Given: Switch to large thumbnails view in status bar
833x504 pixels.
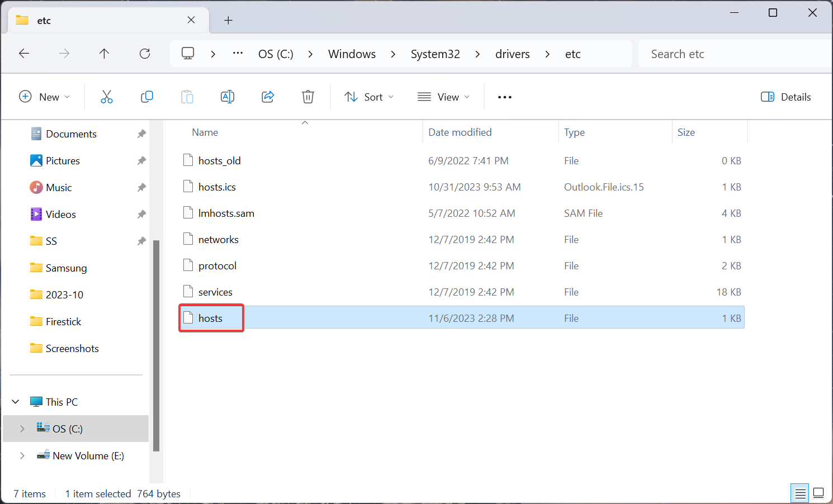Looking at the screenshot, I should pyautogui.click(x=818, y=493).
